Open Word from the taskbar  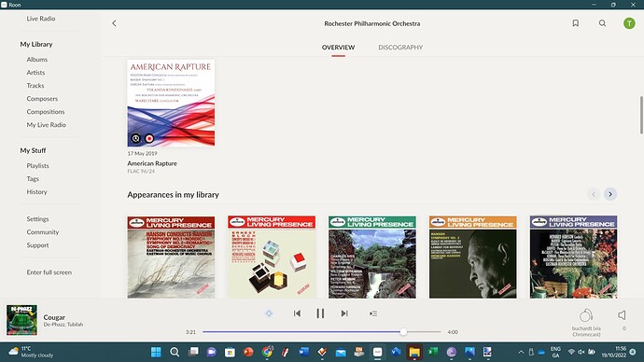click(303, 352)
